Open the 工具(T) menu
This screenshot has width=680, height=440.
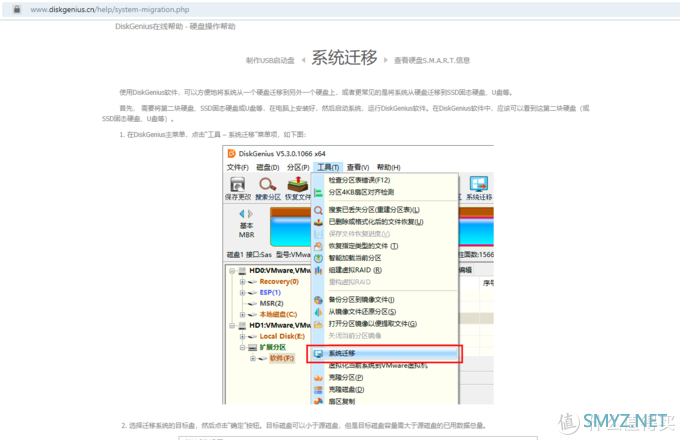pos(328,167)
